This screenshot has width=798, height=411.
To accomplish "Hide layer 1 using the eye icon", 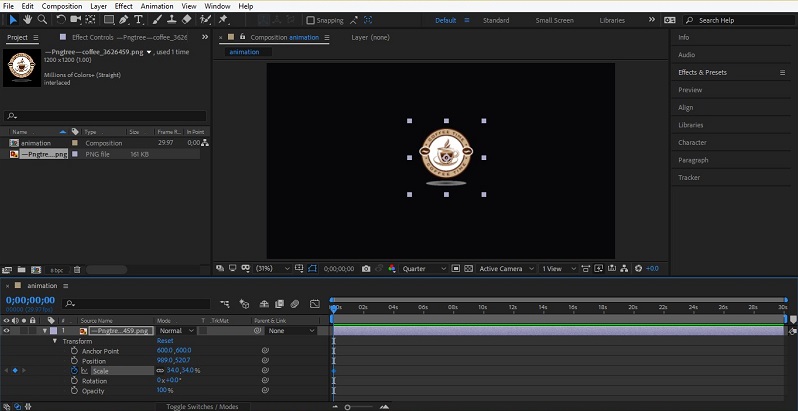I will pyautogui.click(x=6, y=330).
